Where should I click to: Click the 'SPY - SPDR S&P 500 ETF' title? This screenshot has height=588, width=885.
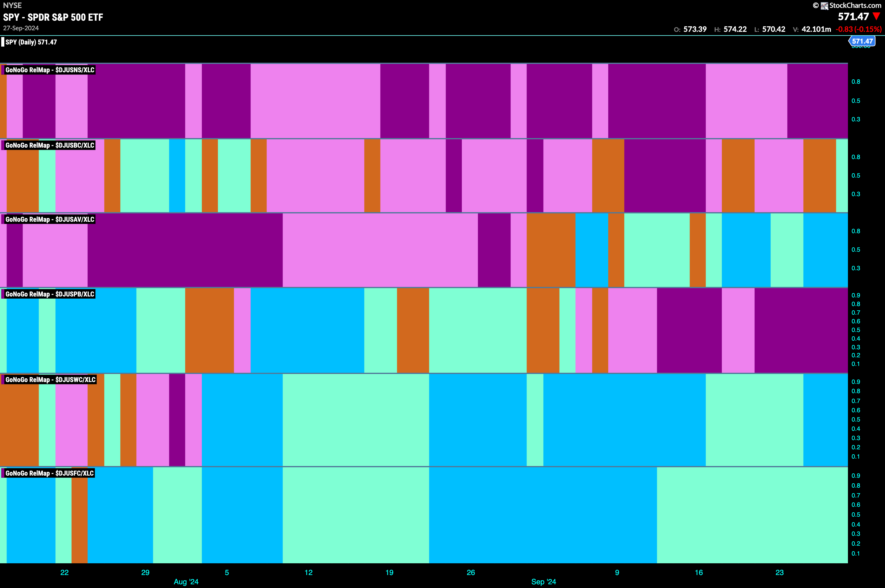coord(53,17)
